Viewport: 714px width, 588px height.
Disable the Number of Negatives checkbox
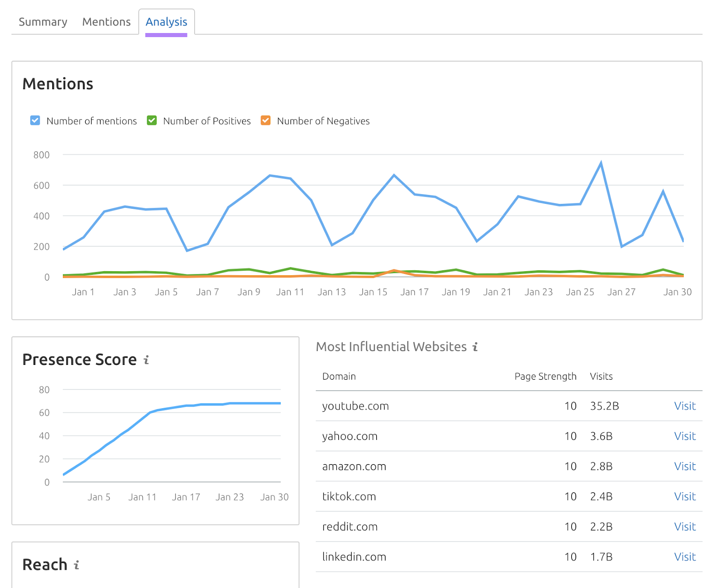[x=266, y=120]
